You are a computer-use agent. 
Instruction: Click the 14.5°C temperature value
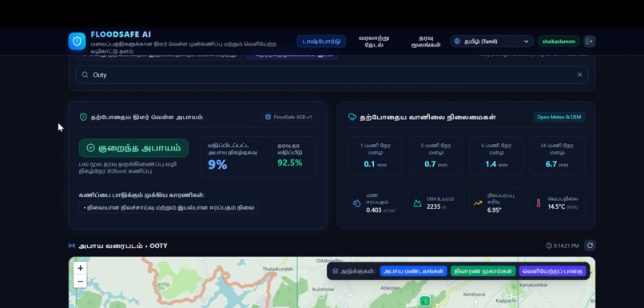(556, 206)
